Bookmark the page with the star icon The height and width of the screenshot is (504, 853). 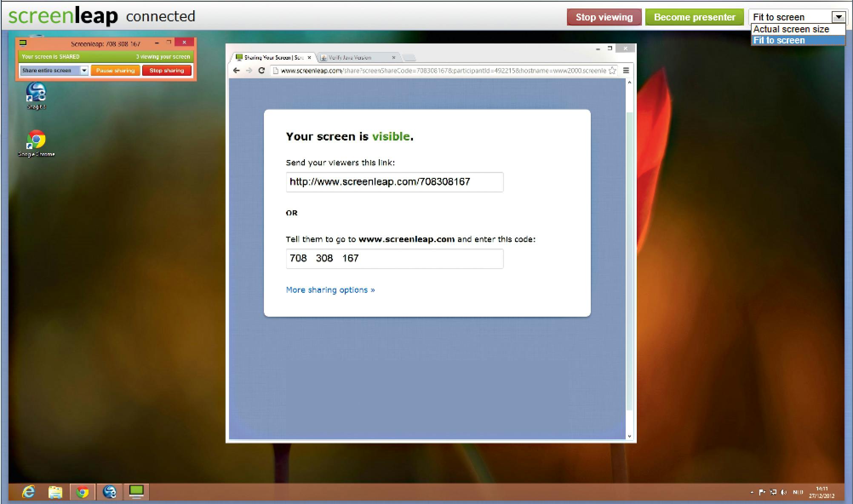[x=612, y=71]
